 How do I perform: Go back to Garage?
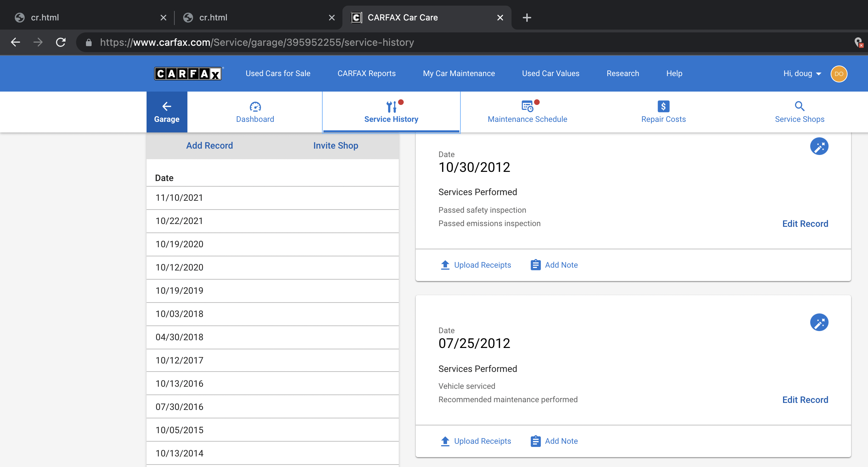coord(167,112)
